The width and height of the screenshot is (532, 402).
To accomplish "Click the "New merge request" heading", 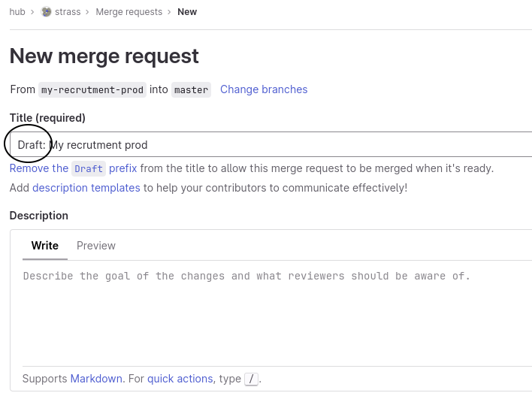I will (104, 56).
